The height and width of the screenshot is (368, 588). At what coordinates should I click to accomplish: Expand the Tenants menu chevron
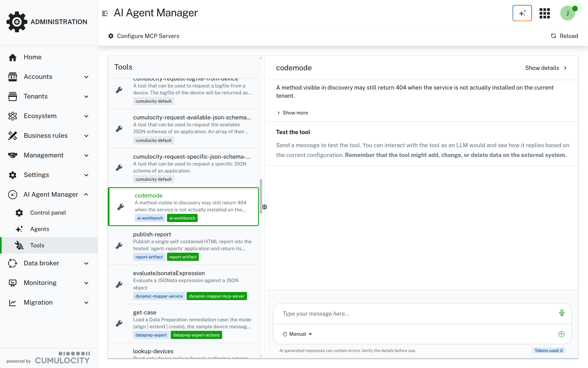[86, 97]
